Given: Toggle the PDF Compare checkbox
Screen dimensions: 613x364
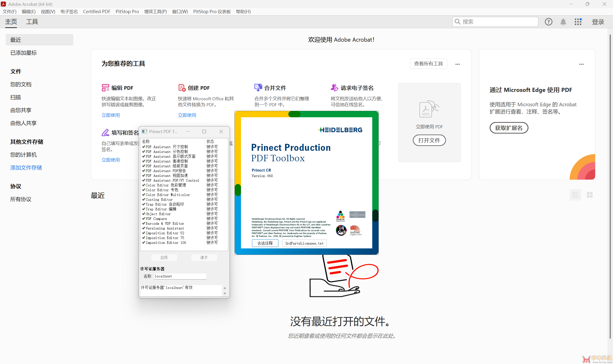Looking at the screenshot, I should pyautogui.click(x=144, y=218).
